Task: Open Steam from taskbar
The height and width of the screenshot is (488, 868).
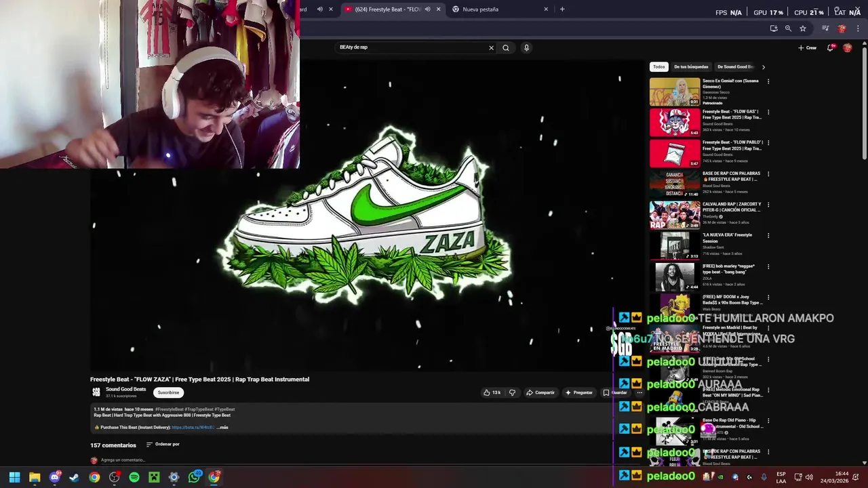Action: tap(75, 477)
